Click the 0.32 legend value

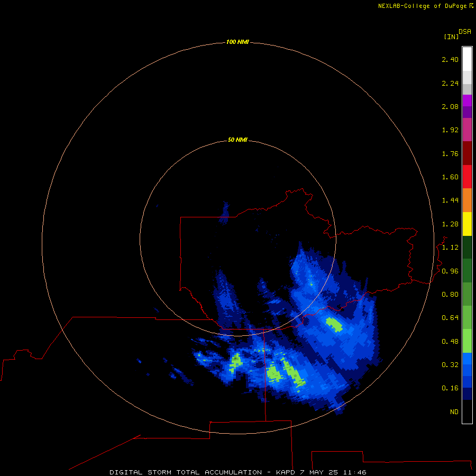click(x=450, y=364)
